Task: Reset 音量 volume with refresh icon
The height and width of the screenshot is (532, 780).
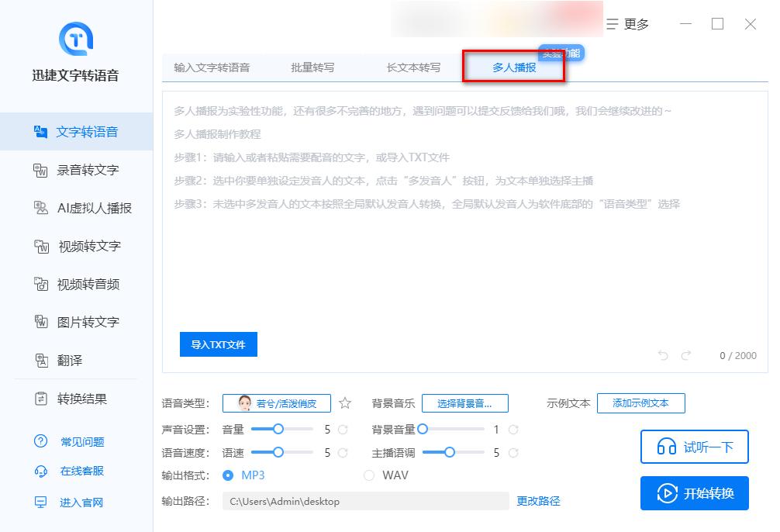Action: coord(343,429)
